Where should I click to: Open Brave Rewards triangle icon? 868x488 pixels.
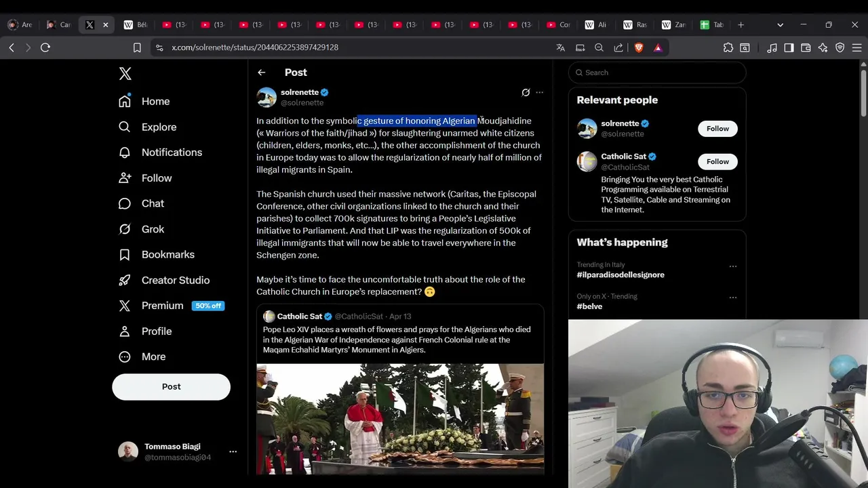coord(658,47)
